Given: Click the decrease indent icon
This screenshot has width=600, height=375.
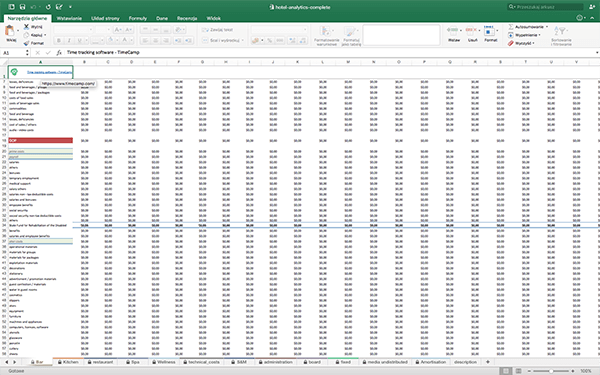Looking at the screenshot, I should [178, 40].
